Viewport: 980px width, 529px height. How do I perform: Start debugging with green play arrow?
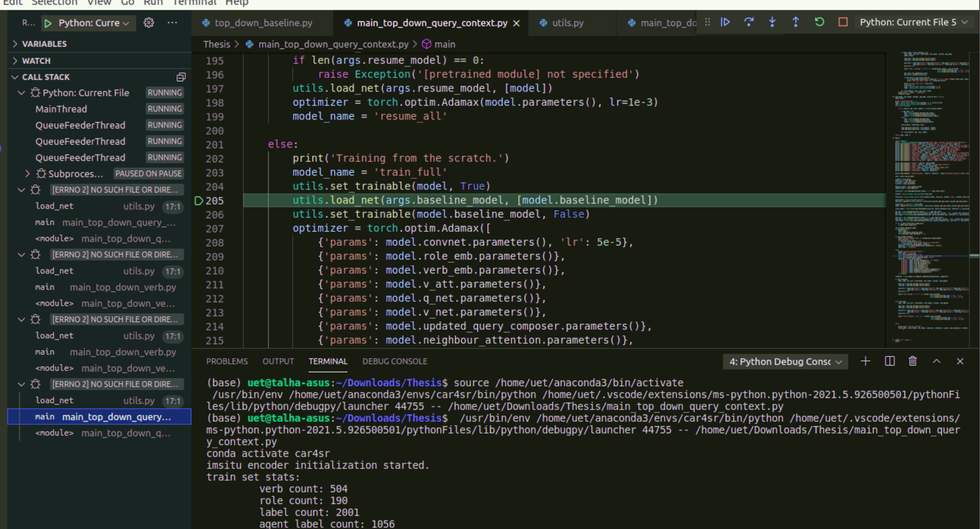48,23
